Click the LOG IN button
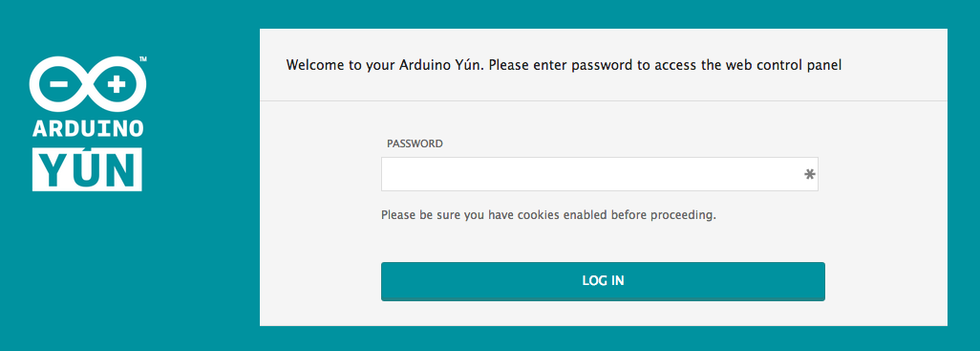Viewport: 980px width, 351px height. click(603, 281)
